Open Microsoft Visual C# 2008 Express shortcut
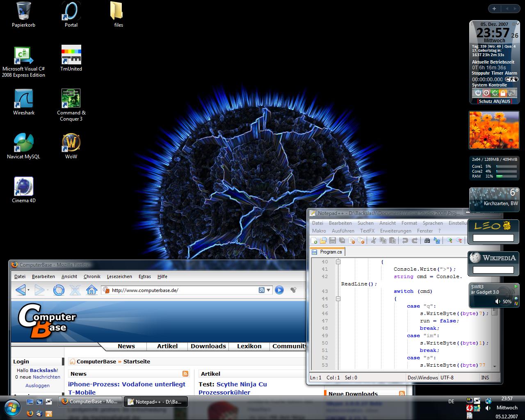This screenshot has height=420, width=525. click(x=23, y=62)
